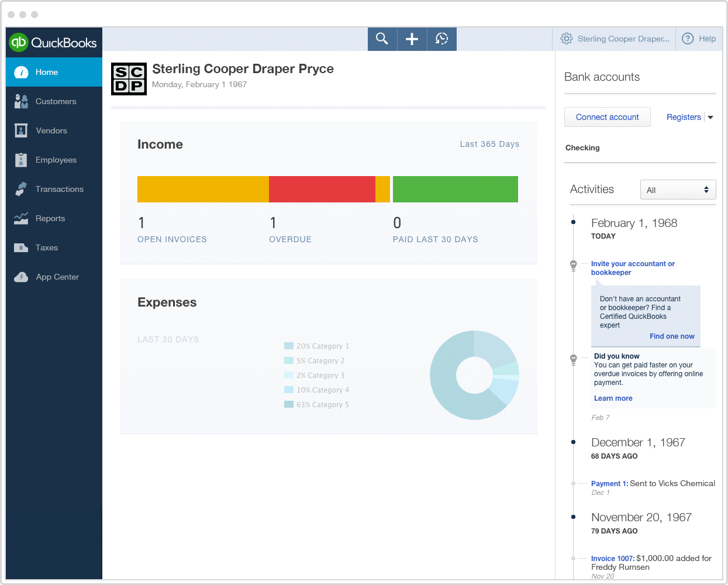Click the November 20, 1967 timeline marker
Image resolution: width=728 pixels, height=585 pixels.
pos(573,517)
